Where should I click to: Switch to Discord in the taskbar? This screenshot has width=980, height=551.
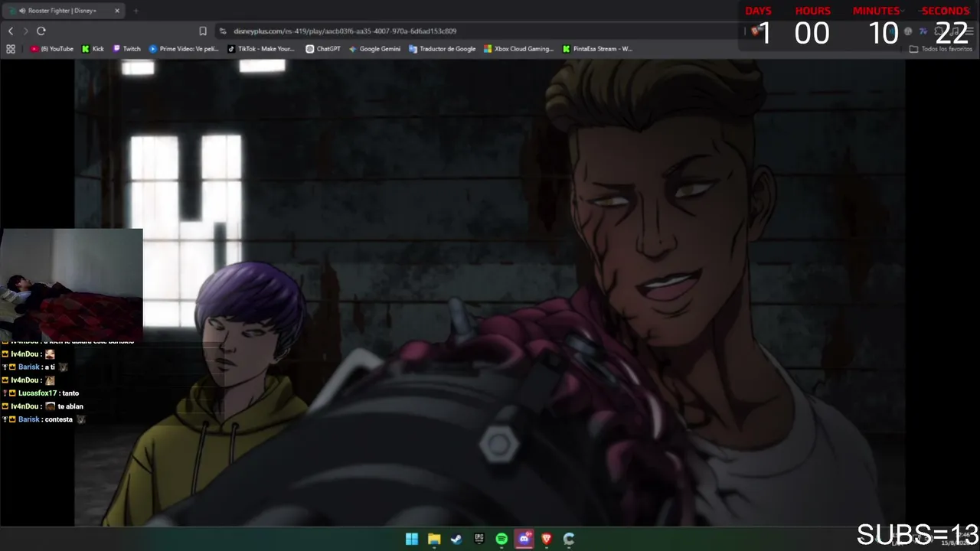tap(524, 539)
